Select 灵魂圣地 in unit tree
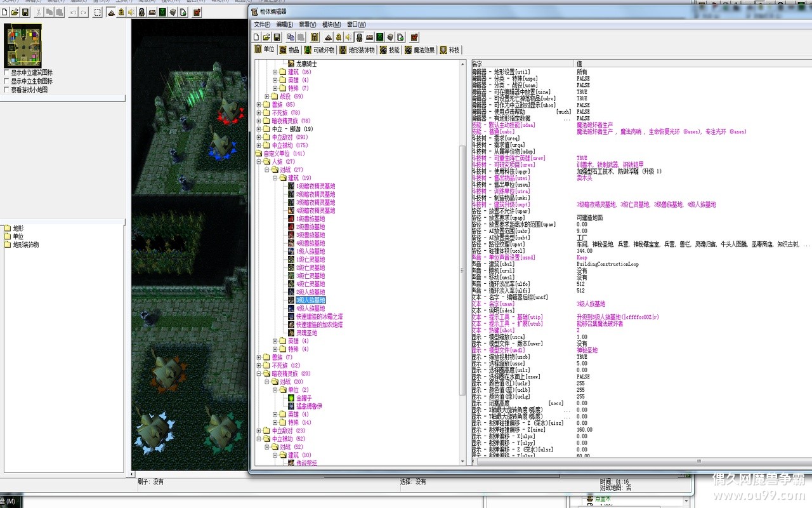This screenshot has height=508, width=812. (306, 333)
